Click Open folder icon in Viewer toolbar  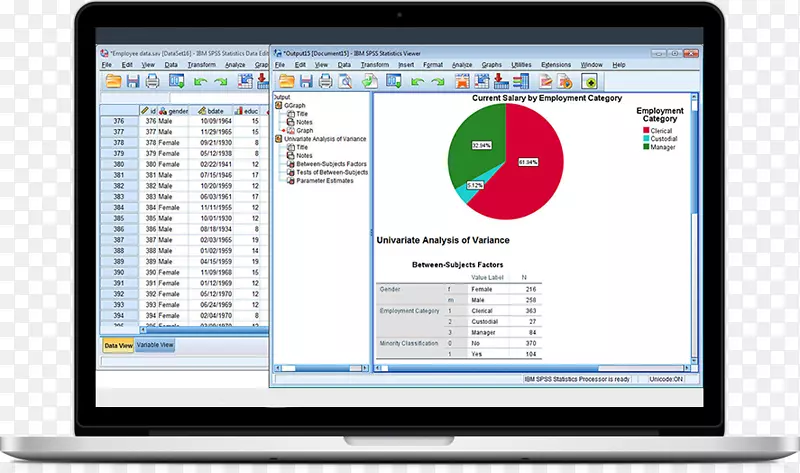[287, 81]
